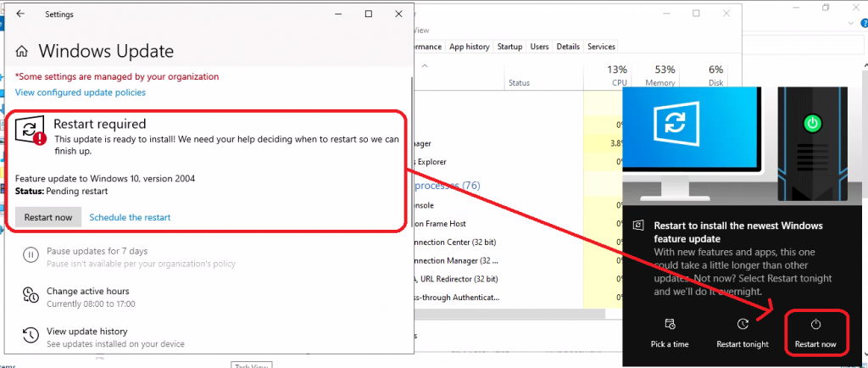Image resolution: width=868 pixels, height=368 pixels.
Task: Switch to Startup tab in Task Manager
Action: (x=509, y=47)
